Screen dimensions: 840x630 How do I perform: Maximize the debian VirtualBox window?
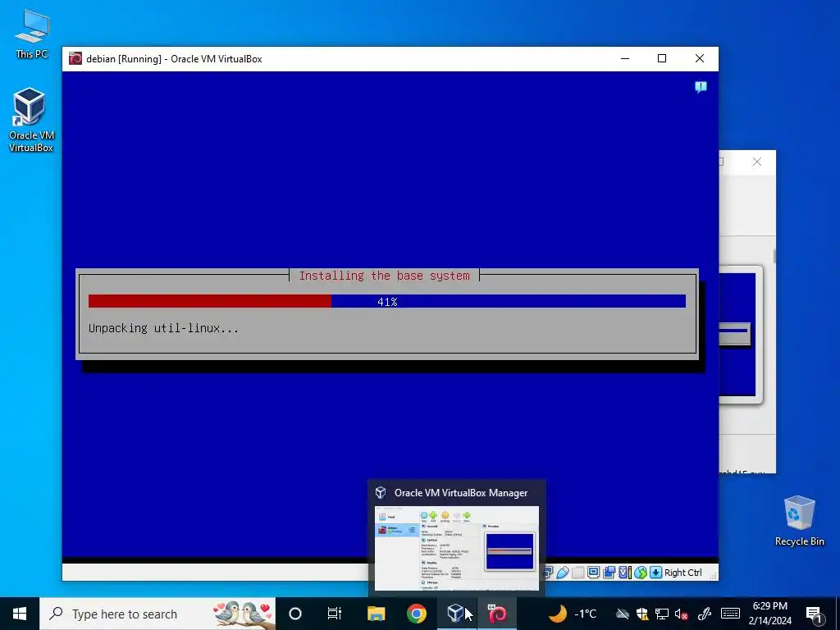662,58
